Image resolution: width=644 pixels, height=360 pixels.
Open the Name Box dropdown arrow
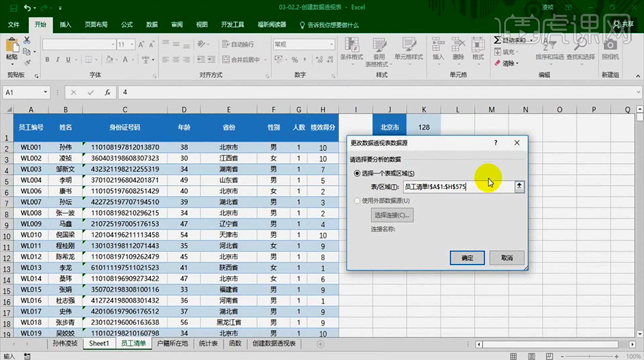coord(45,92)
